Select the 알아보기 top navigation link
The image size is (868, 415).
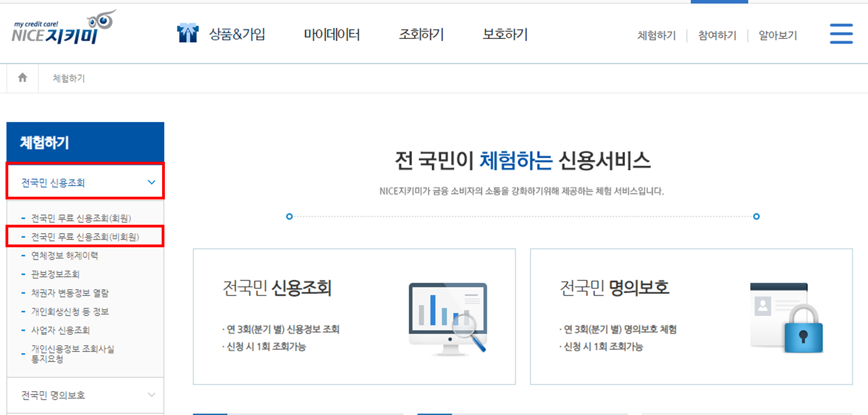tap(778, 35)
